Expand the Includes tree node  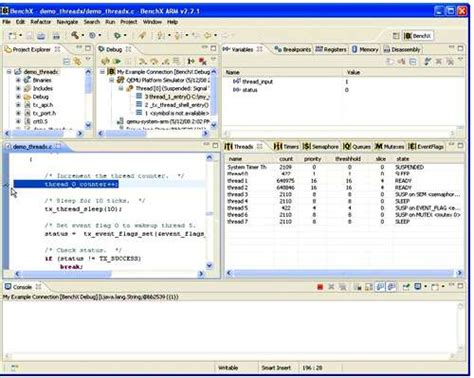18,88
